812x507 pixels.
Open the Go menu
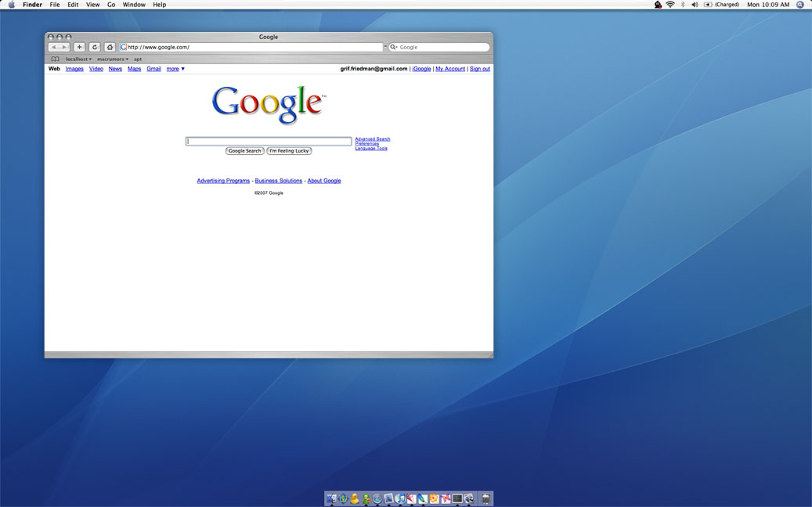[111, 5]
